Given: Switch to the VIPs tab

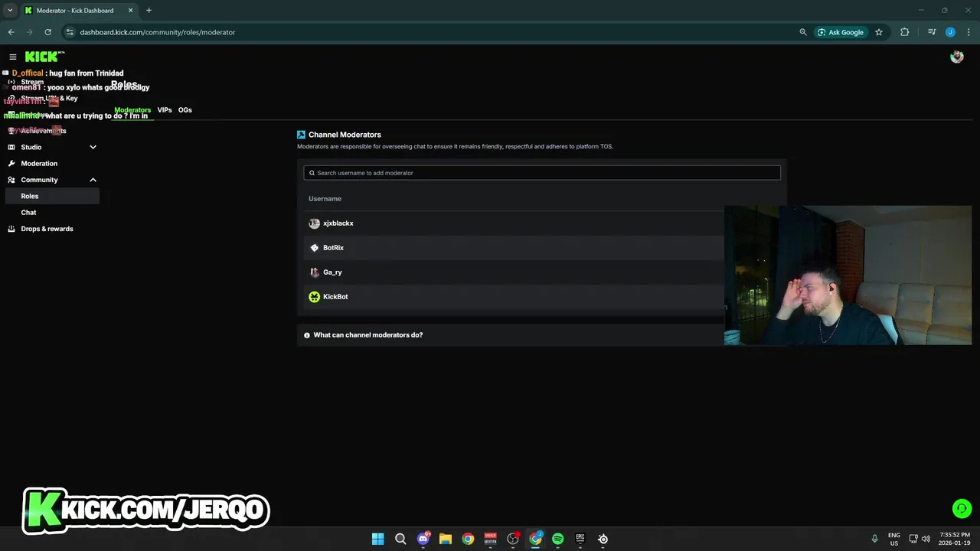Looking at the screenshot, I should [165, 110].
